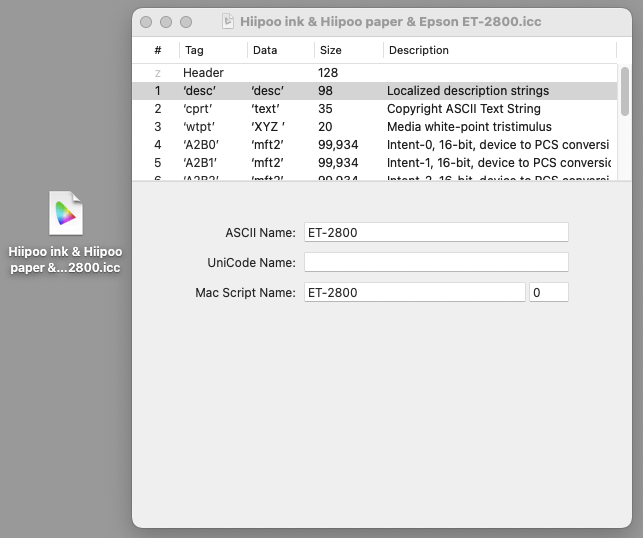Minimize the ICC profile window

pos(166,22)
